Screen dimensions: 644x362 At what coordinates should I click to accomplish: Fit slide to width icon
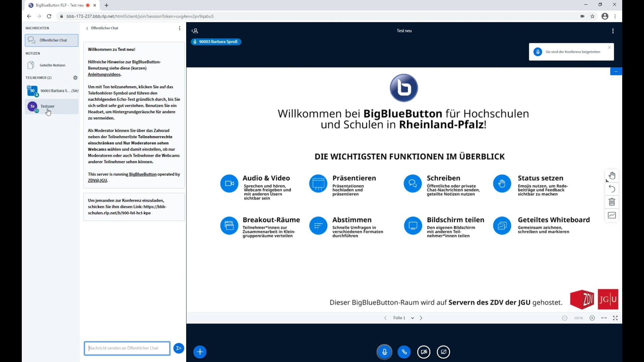[604, 318]
